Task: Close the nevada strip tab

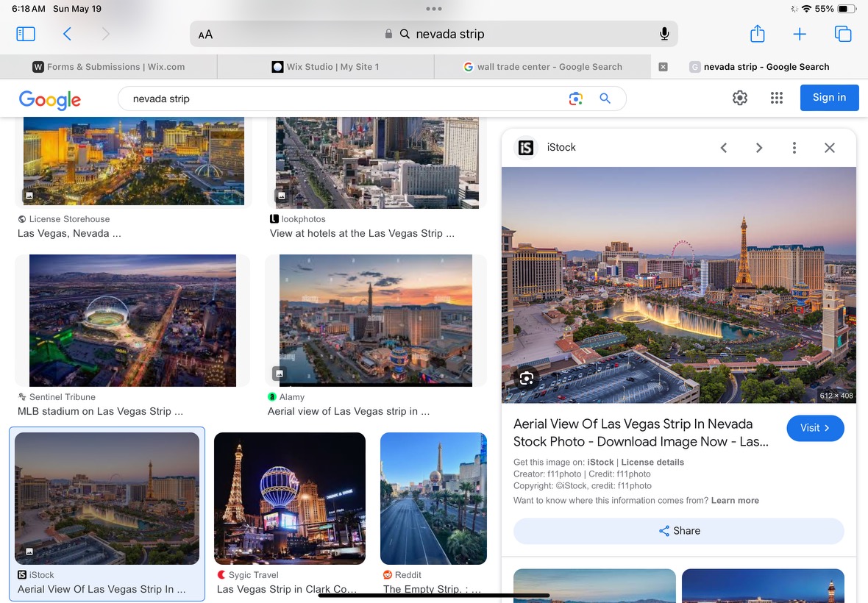Action: (664, 67)
